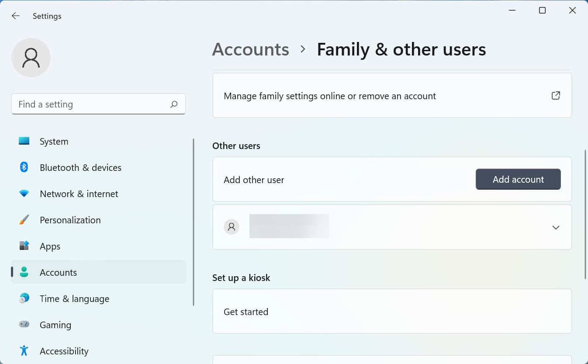The height and width of the screenshot is (364, 588).
Task: Click the Personalization paintbrush icon
Action: click(24, 220)
